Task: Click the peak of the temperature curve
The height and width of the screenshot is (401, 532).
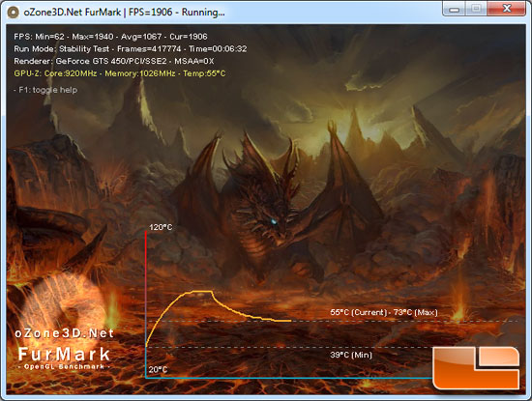Action: pyautogui.click(x=201, y=291)
